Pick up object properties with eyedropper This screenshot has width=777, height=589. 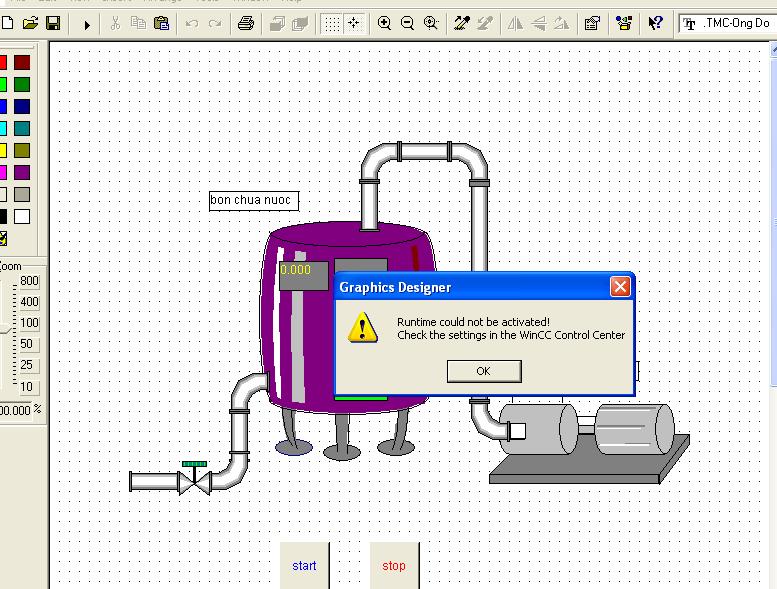point(462,23)
